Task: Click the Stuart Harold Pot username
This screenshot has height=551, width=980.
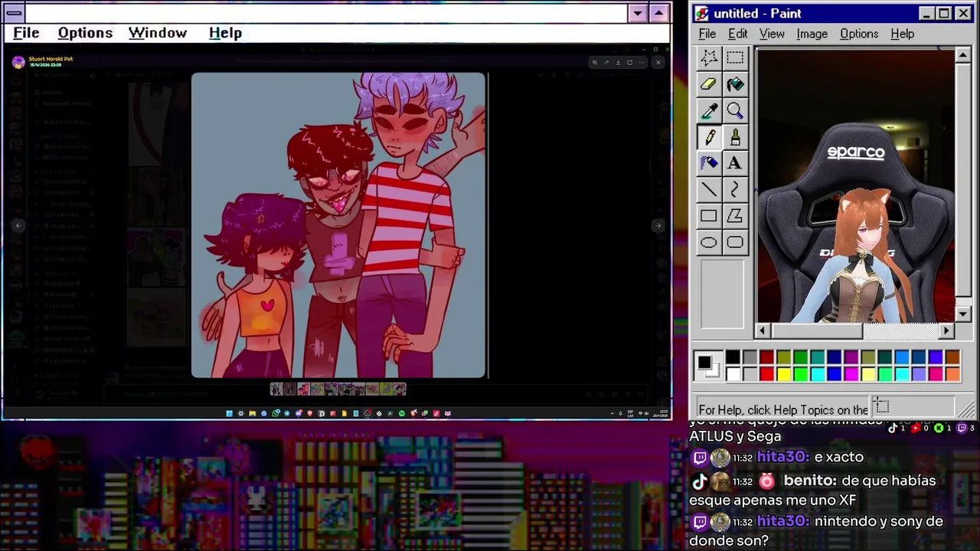Action: click(51, 59)
